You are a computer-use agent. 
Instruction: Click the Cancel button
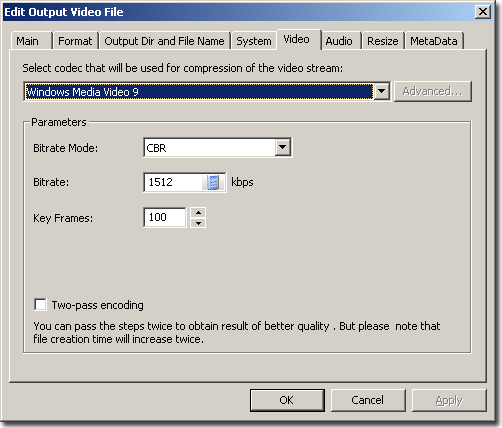(x=368, y=400)
